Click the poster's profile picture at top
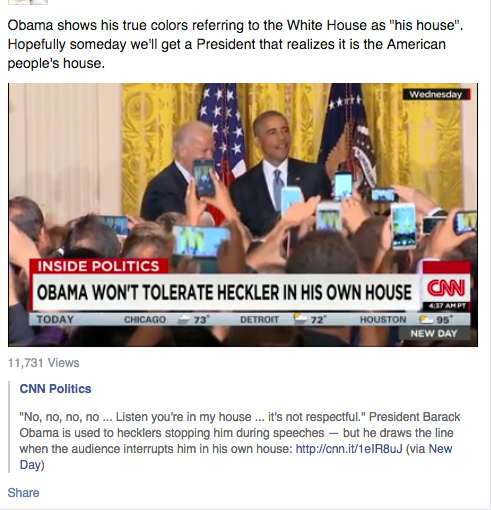This screenshot has width=491, height=510. coord(28,2)
